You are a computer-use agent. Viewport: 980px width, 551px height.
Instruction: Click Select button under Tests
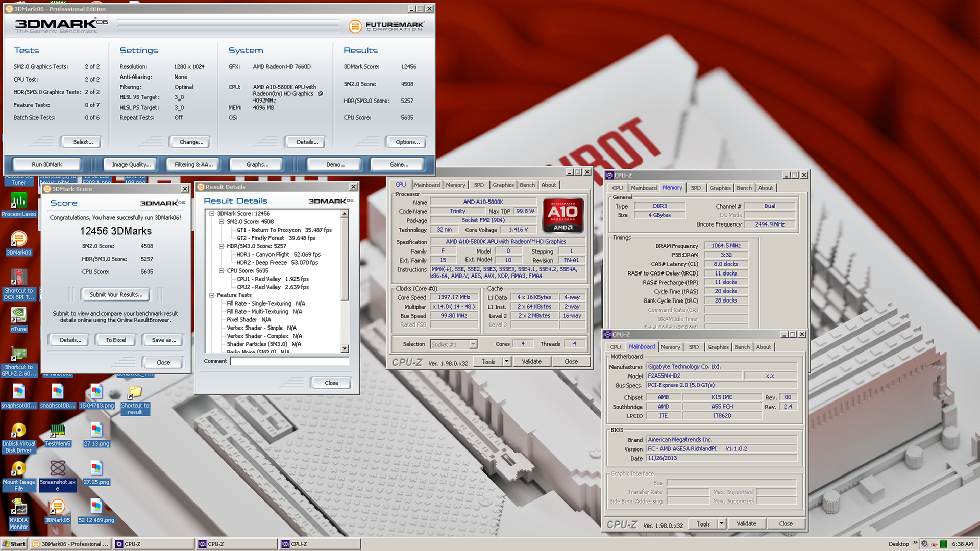[83, 142]
